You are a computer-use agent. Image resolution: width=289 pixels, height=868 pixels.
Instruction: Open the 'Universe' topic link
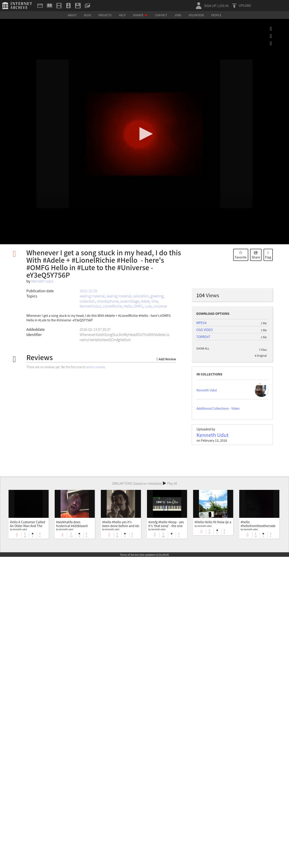[x=160, y=306]
